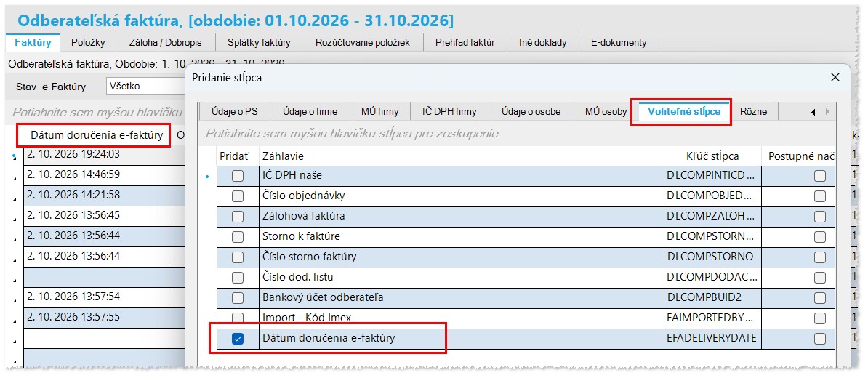Sort by the Kľúč stĺpca column header
Viewport: 868px width, 378px height.
point(714,156)
